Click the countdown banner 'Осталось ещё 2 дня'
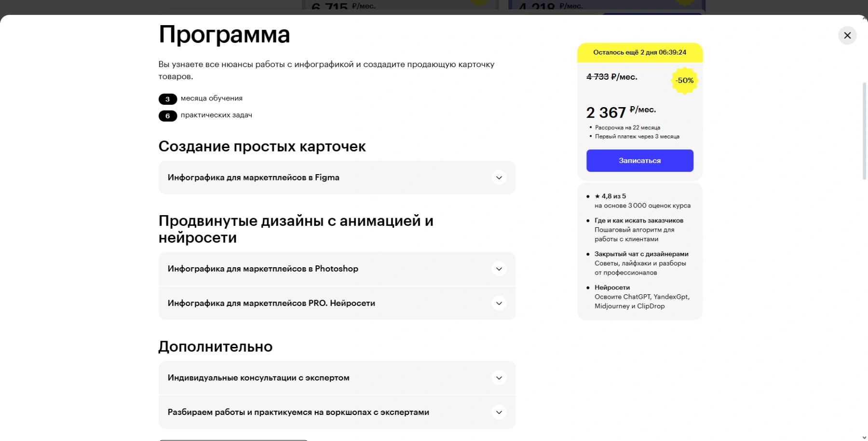 640,52
